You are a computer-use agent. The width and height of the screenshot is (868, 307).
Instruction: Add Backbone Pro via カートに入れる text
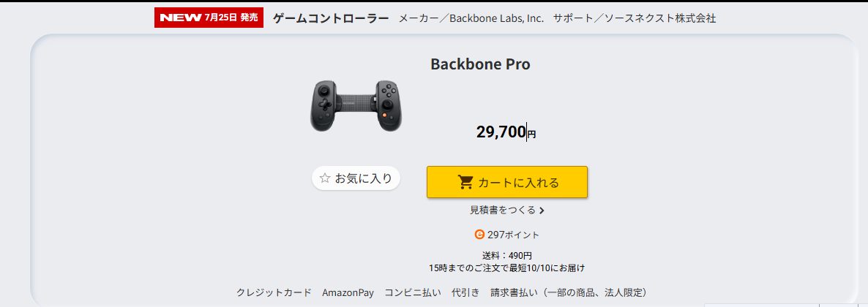click(518, 182)
